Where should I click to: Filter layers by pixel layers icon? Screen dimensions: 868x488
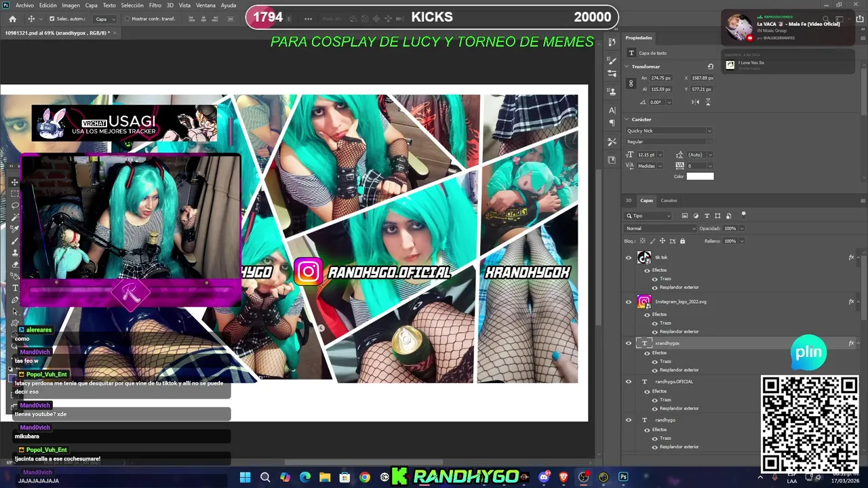pos(685,216)
